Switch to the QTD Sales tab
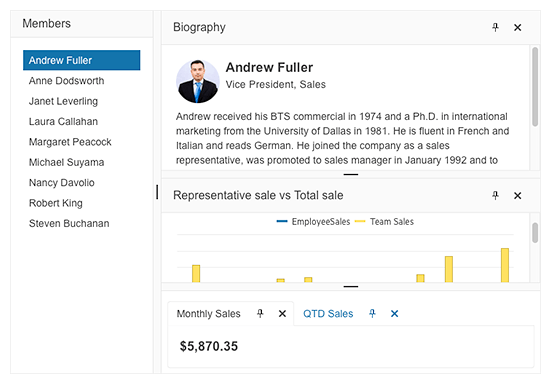The height and width of the screenshot is (384, 551). [328, 313]
